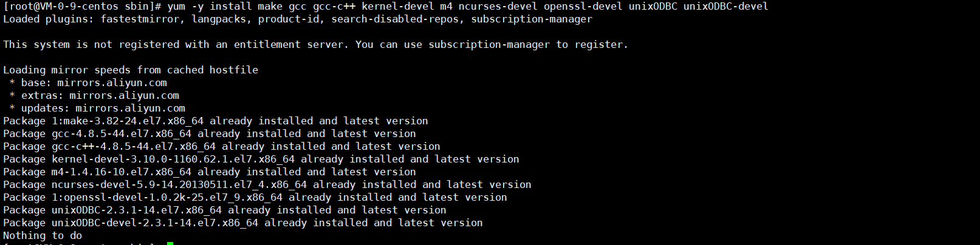Select the gcc-c++-4.8.5-44 package line
The width and height of the screenshot is (980, 245).
(222, 146)
